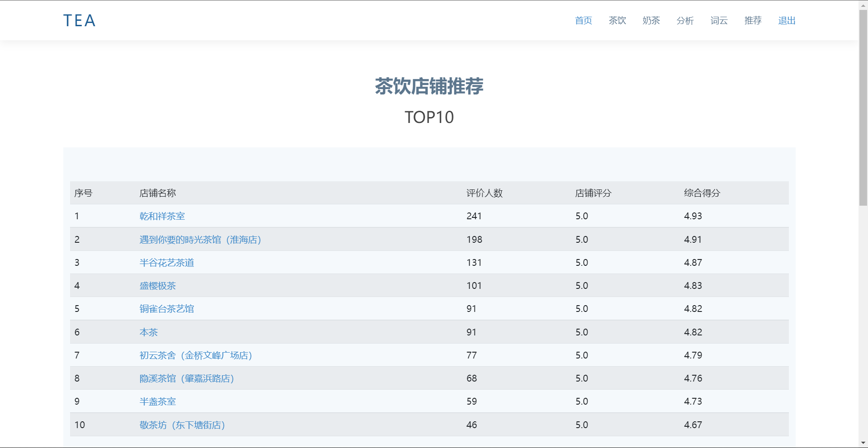Image resolution: width=868 pixels, height=448 pixels.
Task: View 隐溪茶馆（肇嘉浜路店）page
Action: point(186,378)
